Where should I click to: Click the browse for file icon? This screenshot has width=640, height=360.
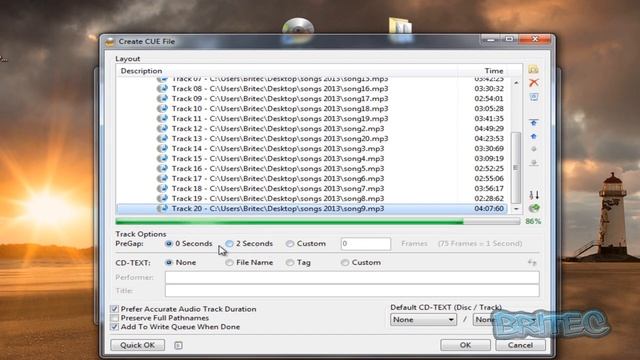[x=533, y=69]
